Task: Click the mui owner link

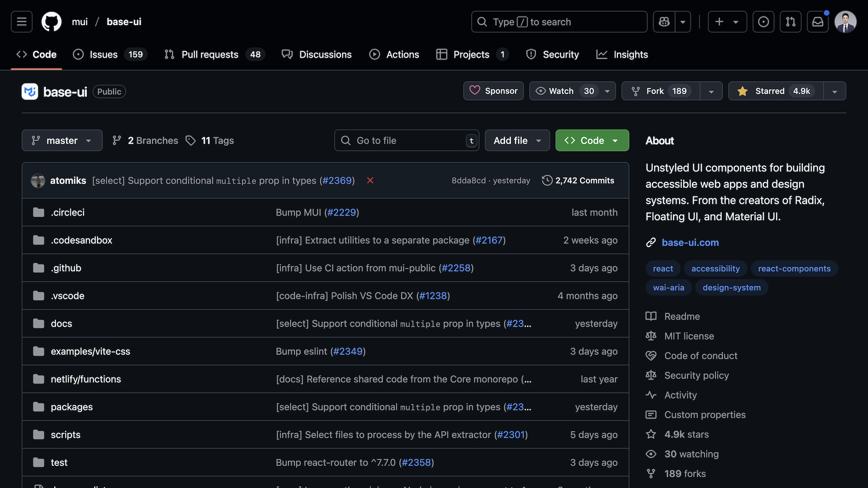Action: tap(80, 22)
